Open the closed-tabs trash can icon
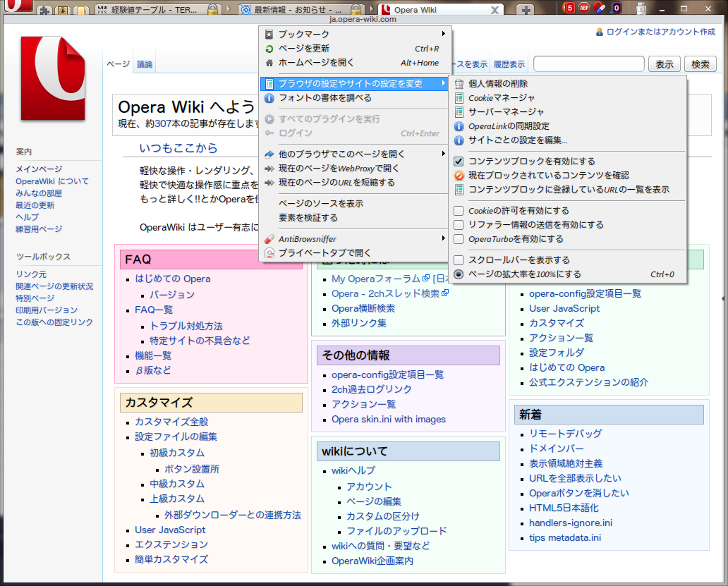This screenshot has width=728, height=586. (641, 8)
